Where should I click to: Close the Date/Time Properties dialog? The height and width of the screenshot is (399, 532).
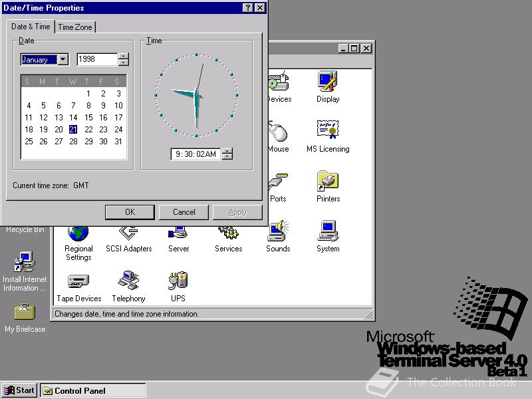click(259, 7)
